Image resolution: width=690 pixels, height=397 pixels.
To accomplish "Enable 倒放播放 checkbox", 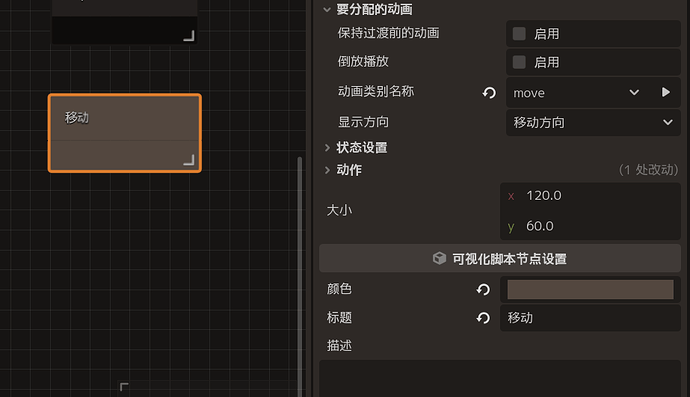I will [x=519, y=62].
